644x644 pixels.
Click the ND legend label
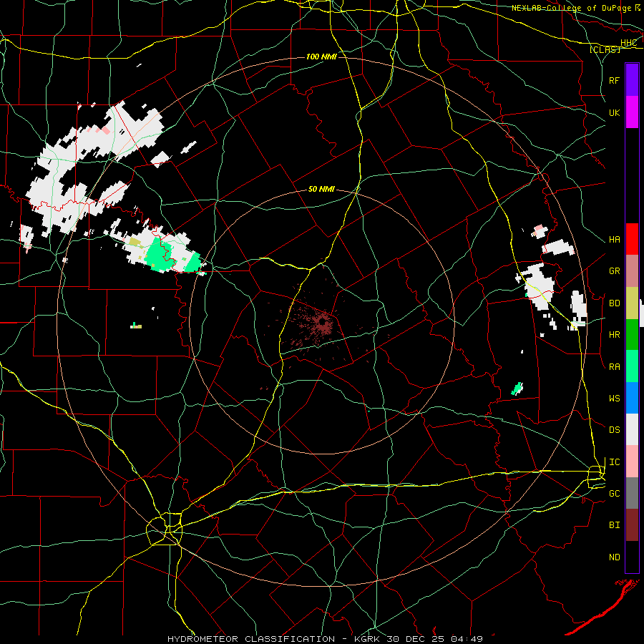tap(614, 557)
